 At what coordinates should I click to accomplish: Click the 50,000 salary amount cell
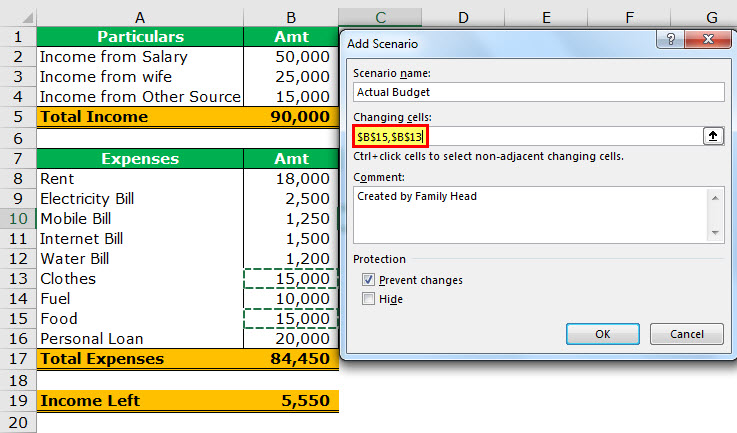pos(291,57)
